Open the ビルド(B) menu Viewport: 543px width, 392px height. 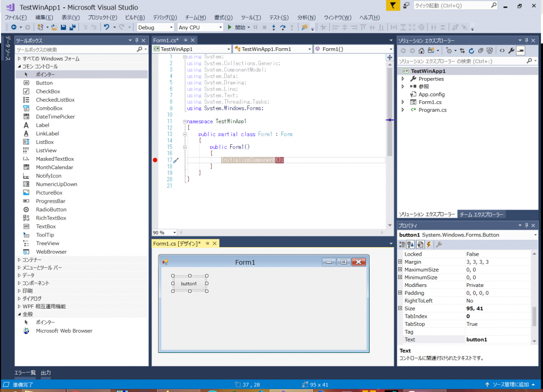135,18
